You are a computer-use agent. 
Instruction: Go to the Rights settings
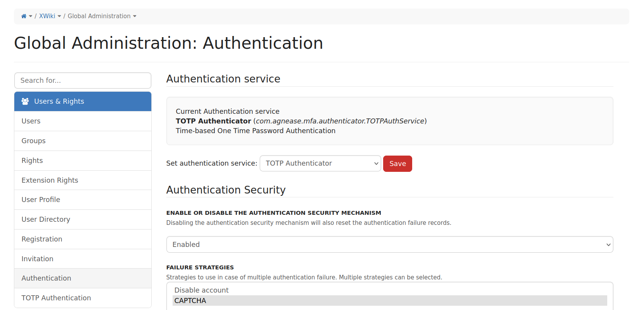pos(83,161)
